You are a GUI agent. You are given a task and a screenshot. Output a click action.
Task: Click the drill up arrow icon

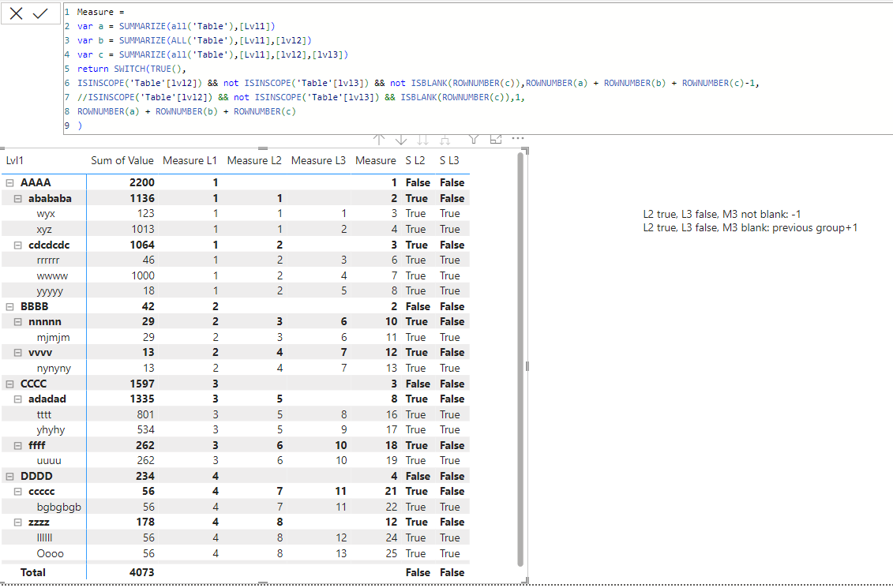[x=379, y=139]
